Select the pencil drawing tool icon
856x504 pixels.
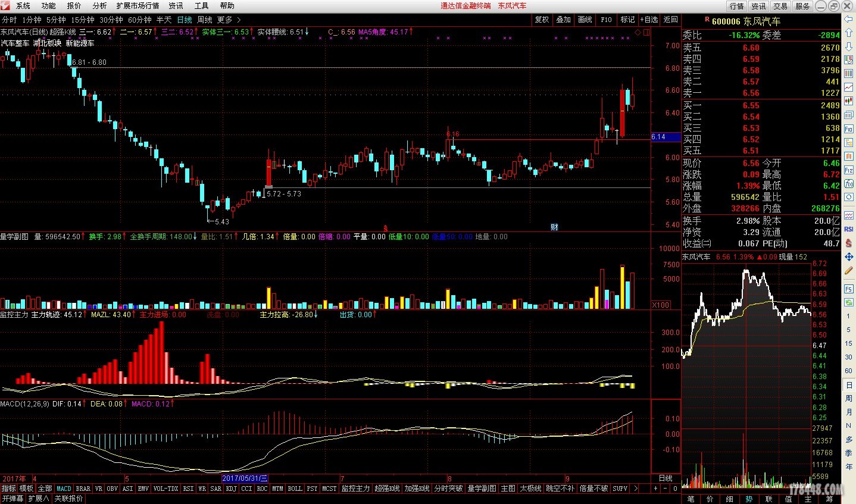click(849, 271)
